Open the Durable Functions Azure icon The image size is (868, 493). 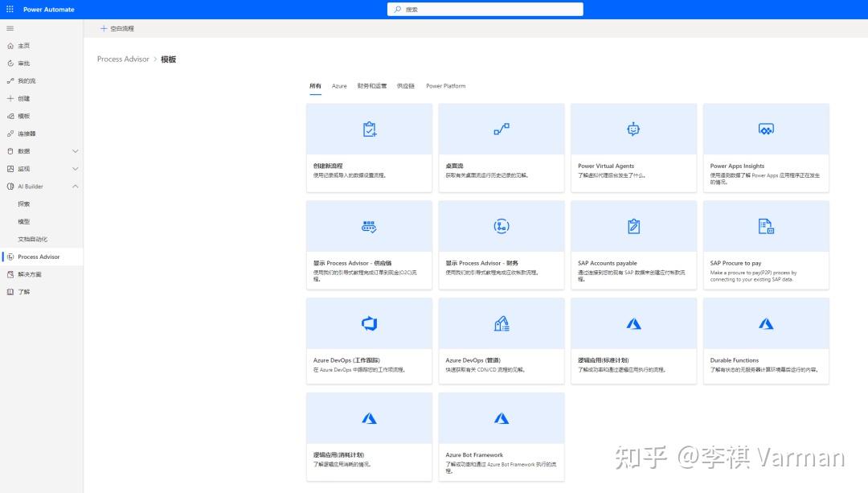coord(765,322)
